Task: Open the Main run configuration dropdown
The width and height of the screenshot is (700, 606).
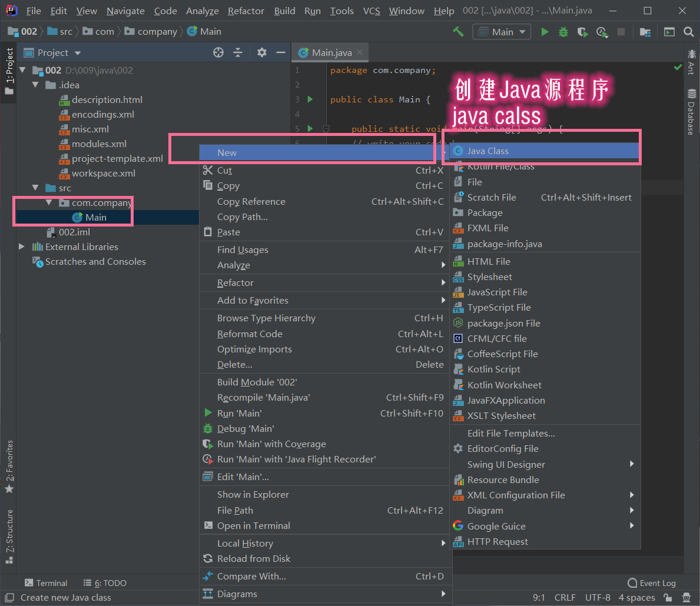Action: (x=502, y=32)
